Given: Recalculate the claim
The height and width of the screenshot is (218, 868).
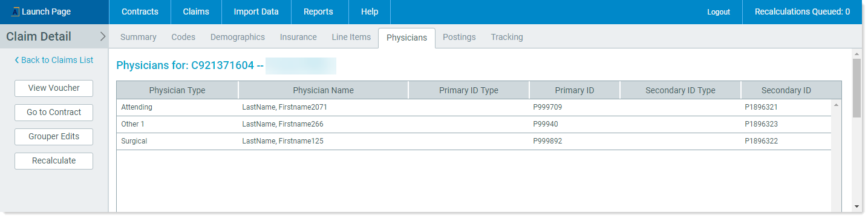Looking at the screenshot, I should [54, 160].
